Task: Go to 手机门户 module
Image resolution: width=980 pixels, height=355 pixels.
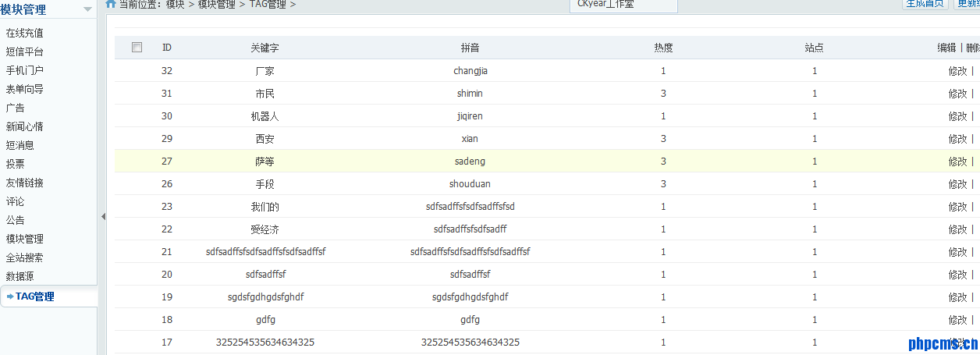Action: [25, 70]
